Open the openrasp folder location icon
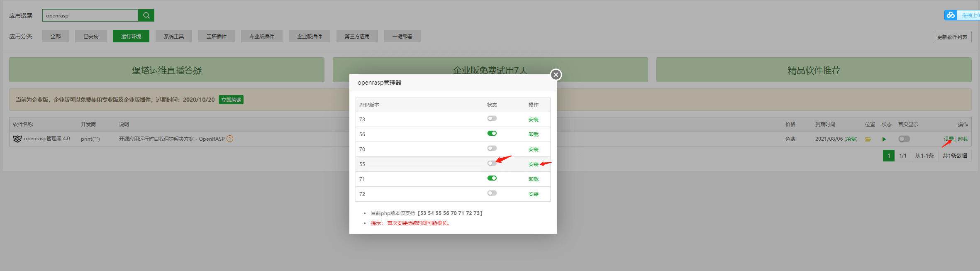The height and width of the screenshot is (271, 980). [868, 139]
